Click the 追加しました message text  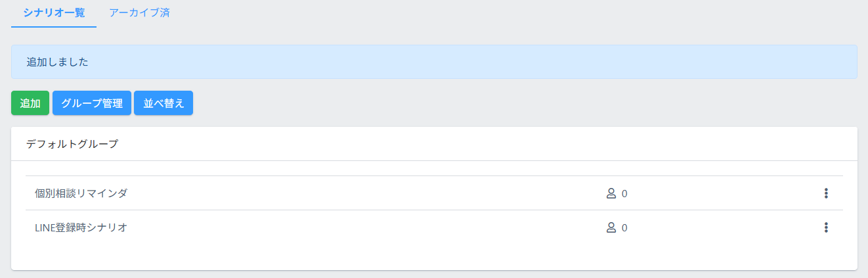tap(57, 62)
